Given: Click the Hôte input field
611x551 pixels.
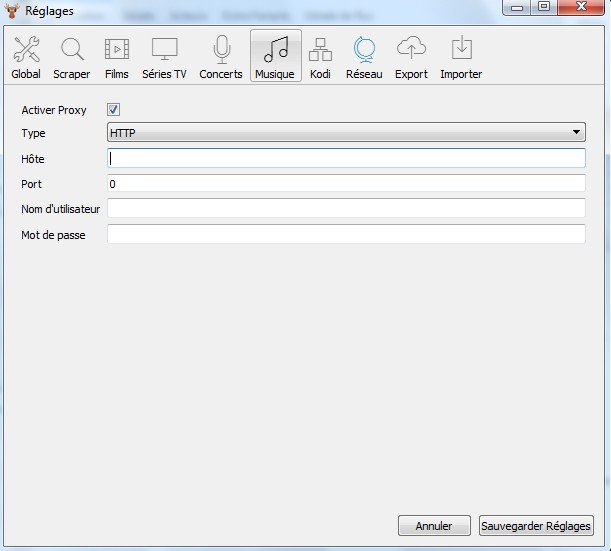Looking at the screenshot, I should coord(345,158).
